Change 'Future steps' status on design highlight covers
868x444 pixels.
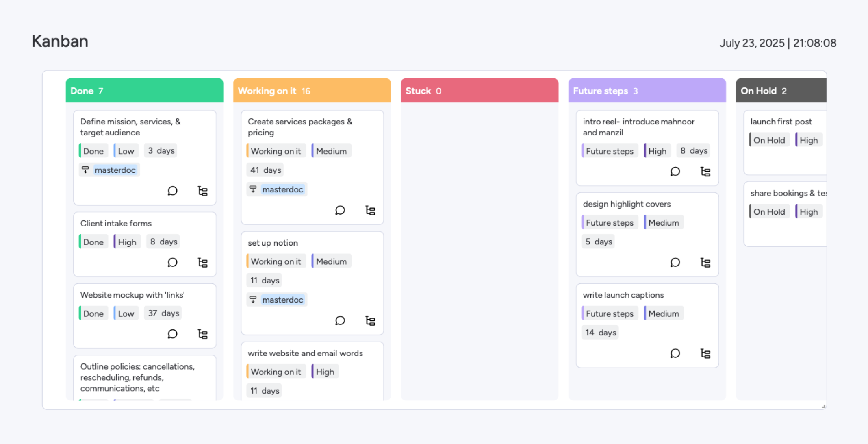click(609, 223)
